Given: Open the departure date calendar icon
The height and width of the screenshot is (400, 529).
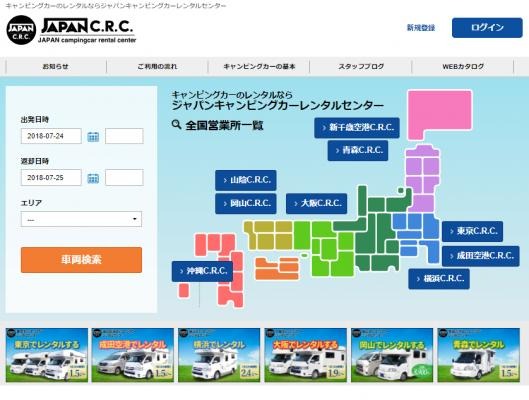Looking at the screenshot, I should click(93, 136).
